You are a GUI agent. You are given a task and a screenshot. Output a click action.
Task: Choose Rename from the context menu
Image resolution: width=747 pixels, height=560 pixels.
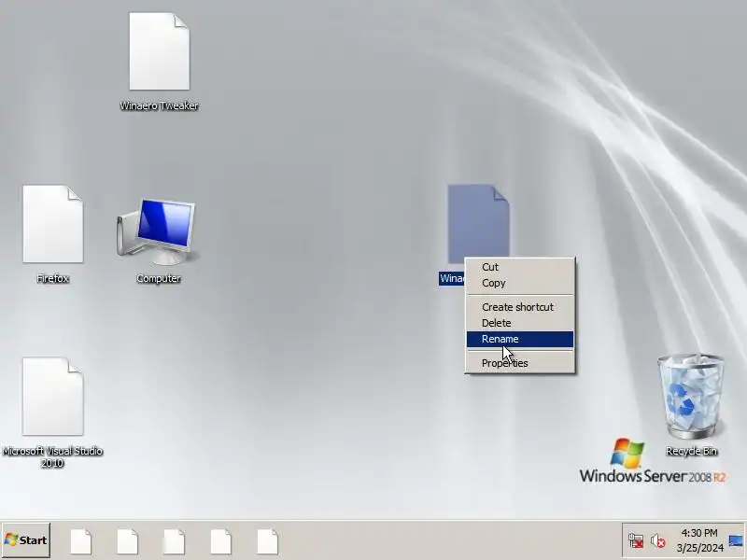point(520,339)
